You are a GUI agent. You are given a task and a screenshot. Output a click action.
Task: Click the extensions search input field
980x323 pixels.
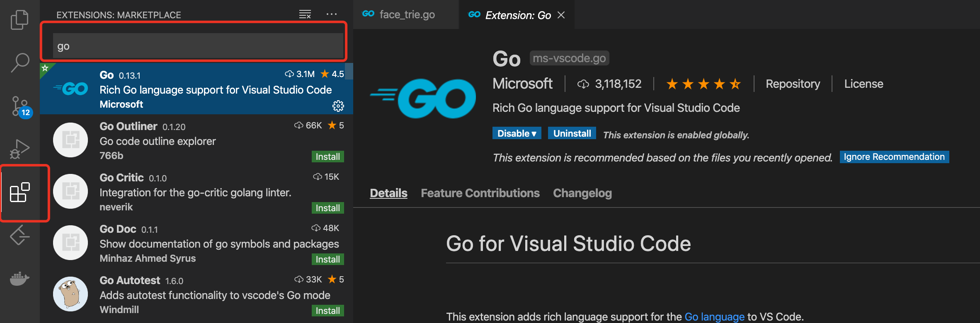point(198,46)
